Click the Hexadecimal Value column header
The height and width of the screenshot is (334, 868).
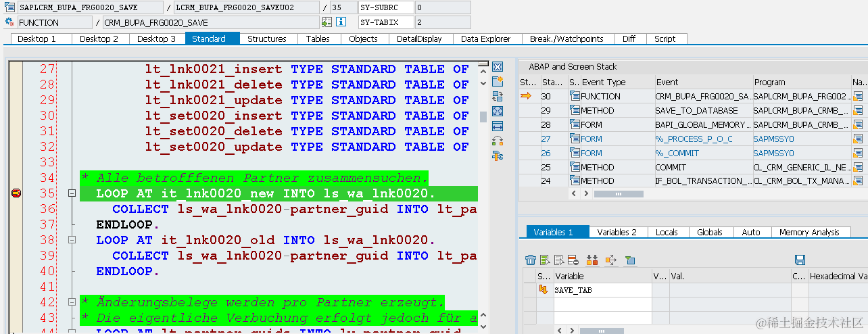click(838, 276)
